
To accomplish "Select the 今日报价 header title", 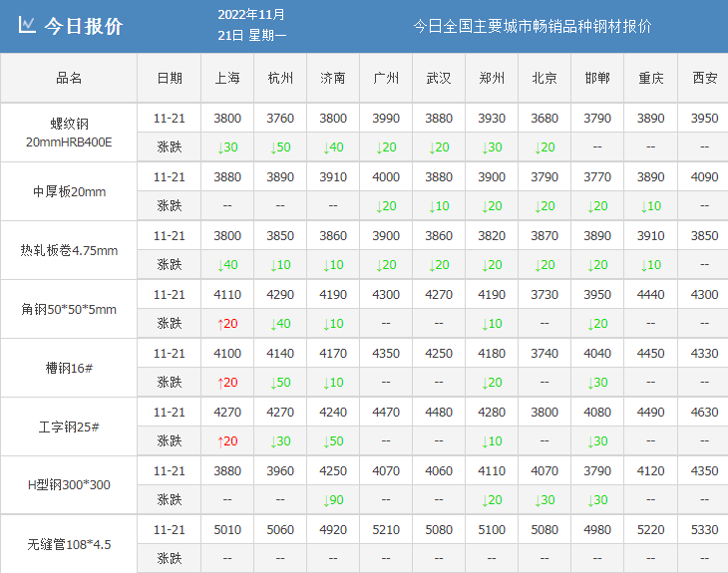I will tap(84, 27).
